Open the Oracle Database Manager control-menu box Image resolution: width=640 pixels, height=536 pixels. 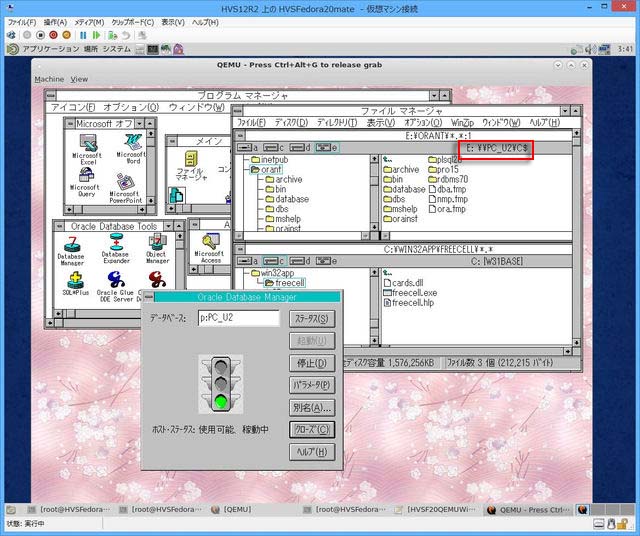point(149,297)
